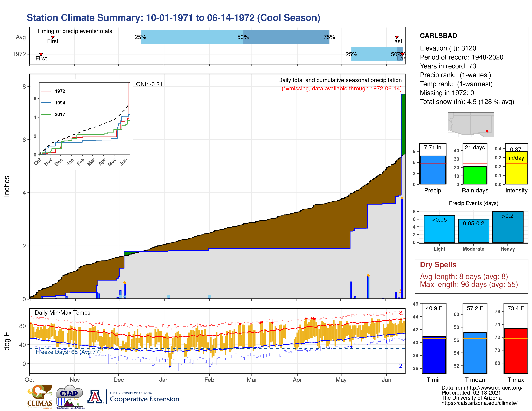Click the green 2017 legend line
The width and height of the screenshot is (532, 411).
pos(46,114)
